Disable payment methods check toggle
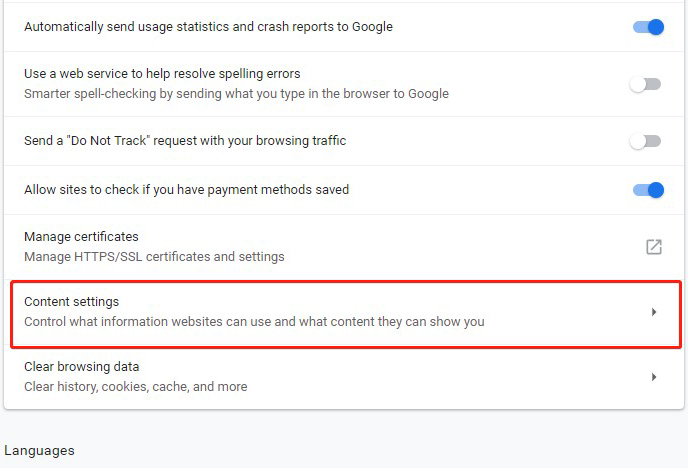Viewport: 688px width, 468px height. (648, 190)
